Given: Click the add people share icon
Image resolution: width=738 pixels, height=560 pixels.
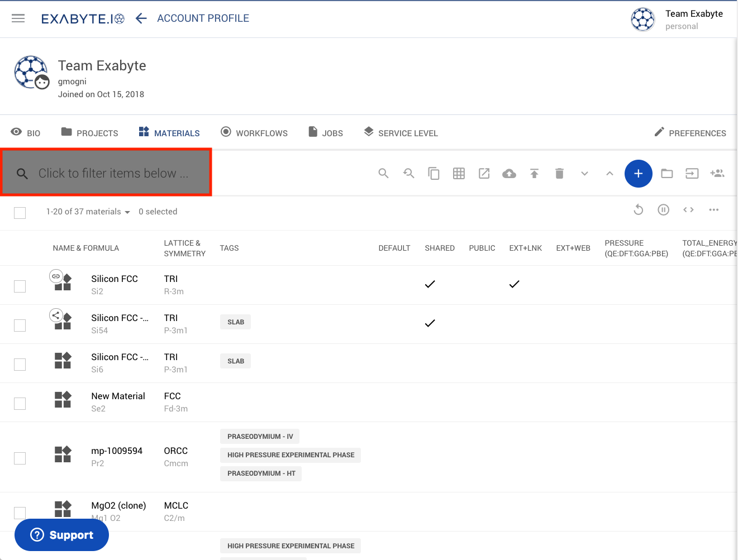Looking at the screenshot, I should 717,174.
